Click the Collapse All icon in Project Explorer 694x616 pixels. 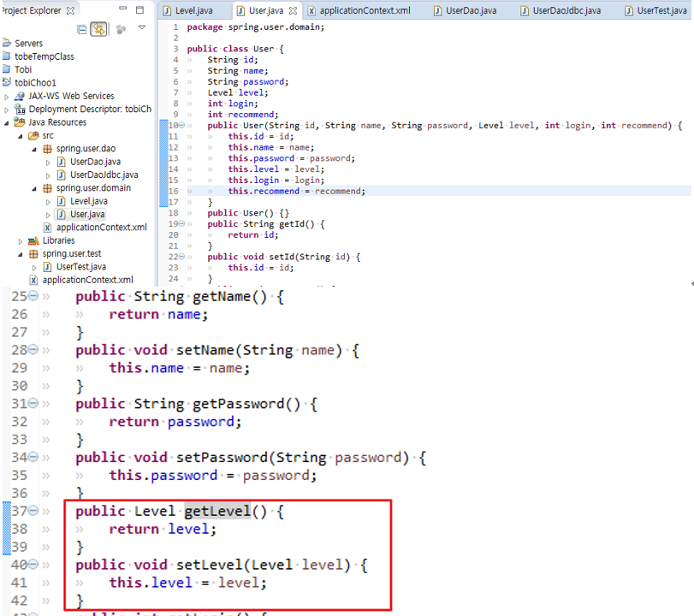pyautogui.click(x=82, y=30)
